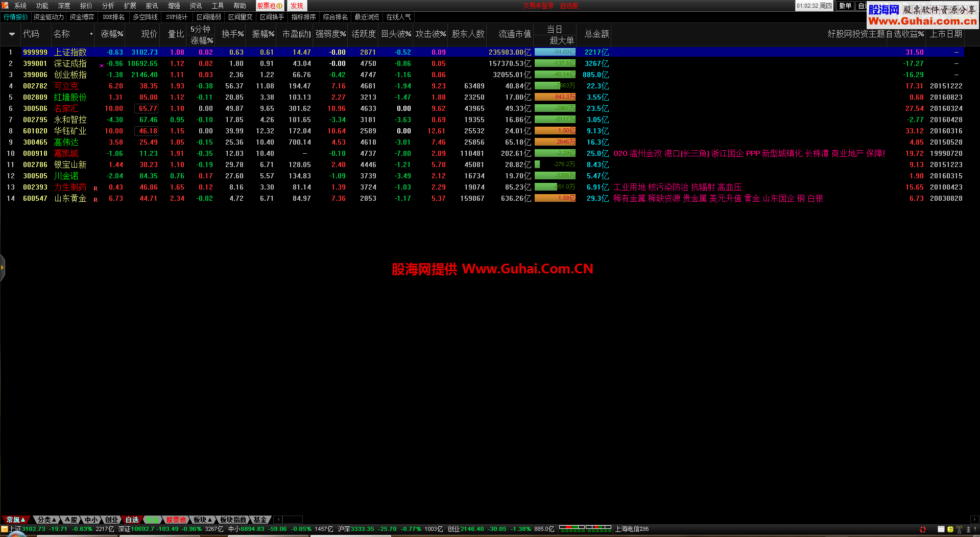
Task: Switch to the 资金驱动力 tab
Action: point(49,17)
